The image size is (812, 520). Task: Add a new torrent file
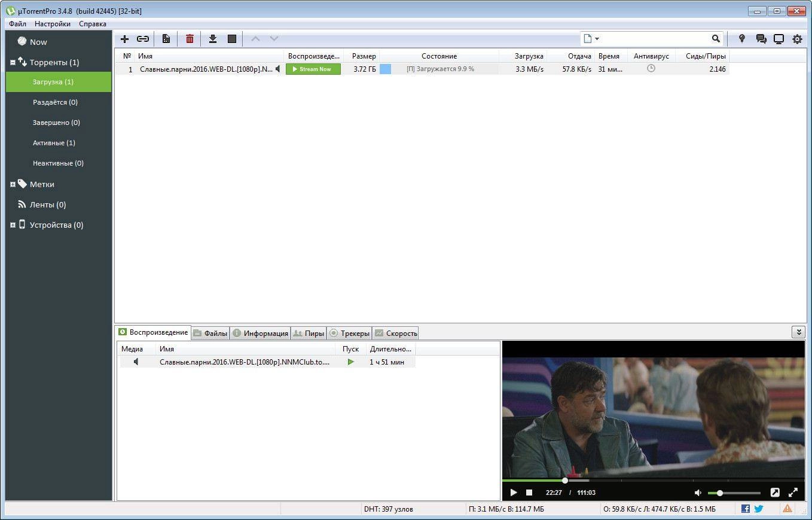click(124, 38)
